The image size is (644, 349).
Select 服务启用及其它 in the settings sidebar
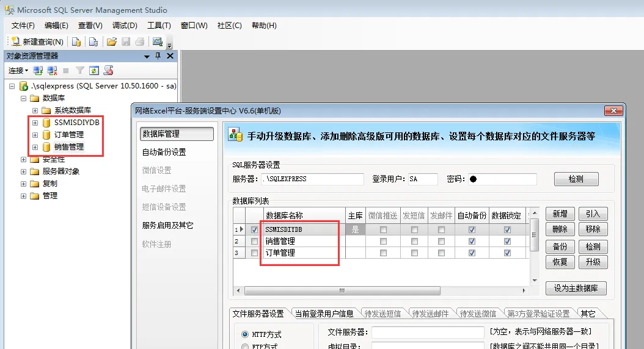167,226
